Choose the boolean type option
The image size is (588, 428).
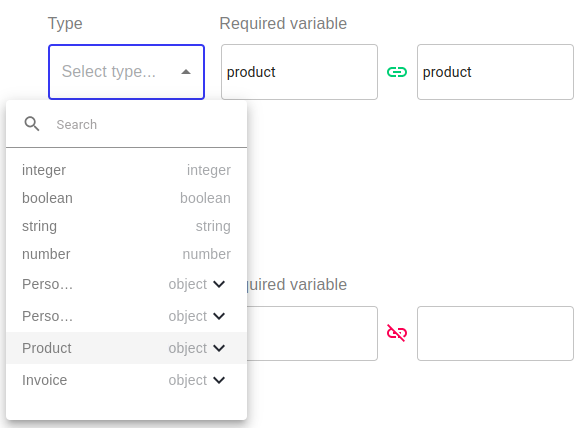pos(126,198)
